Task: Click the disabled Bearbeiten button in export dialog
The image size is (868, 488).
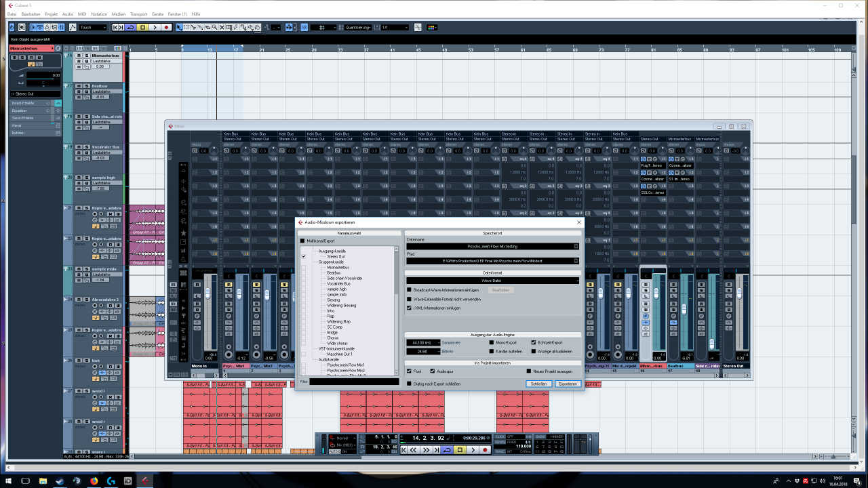Action: click(501, 290)
